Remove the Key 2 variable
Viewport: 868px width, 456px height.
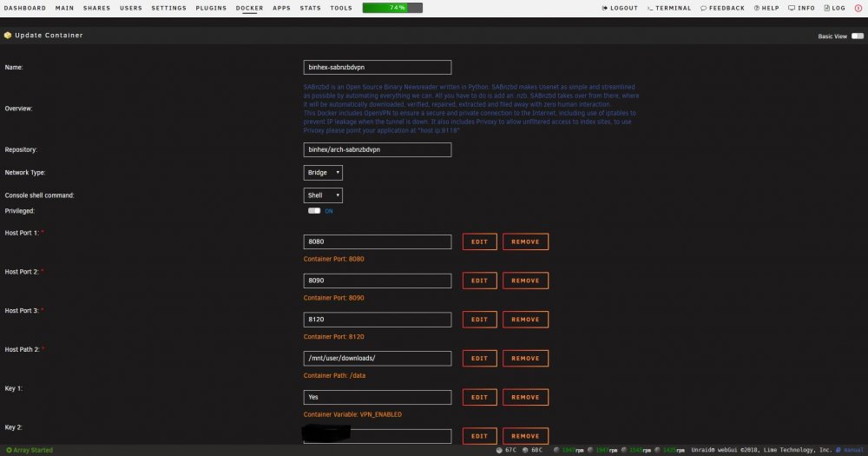525,435
